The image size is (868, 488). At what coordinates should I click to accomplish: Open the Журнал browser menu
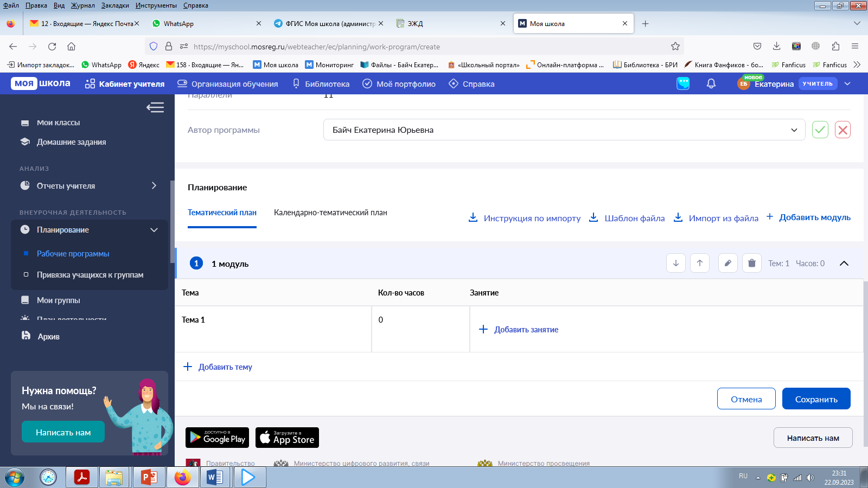click(x=82, y=5)
